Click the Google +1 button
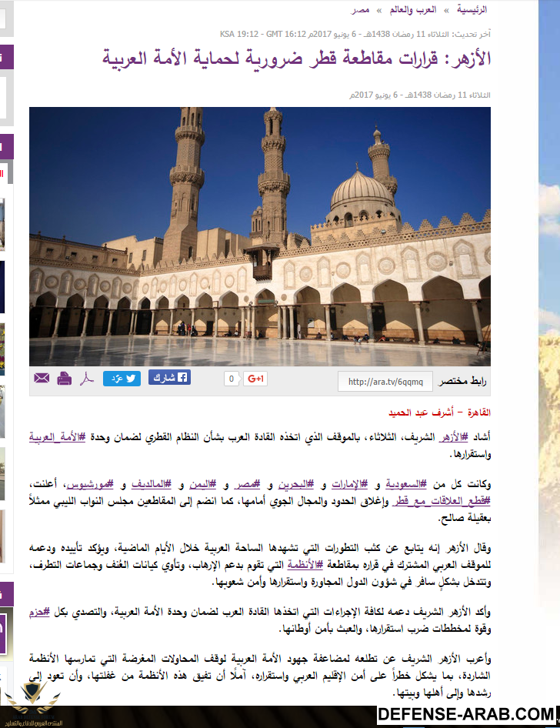 [x=255, y=379]
